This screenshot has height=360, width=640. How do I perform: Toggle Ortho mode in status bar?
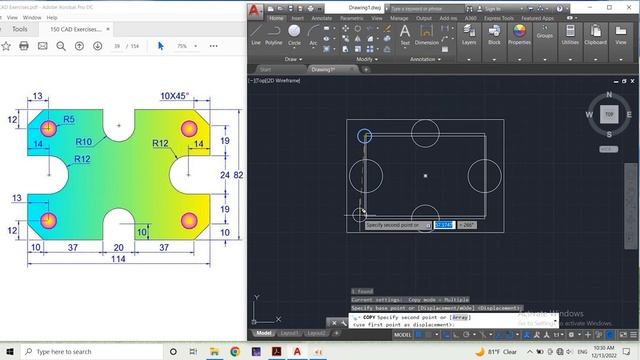[x=456, y=335]
